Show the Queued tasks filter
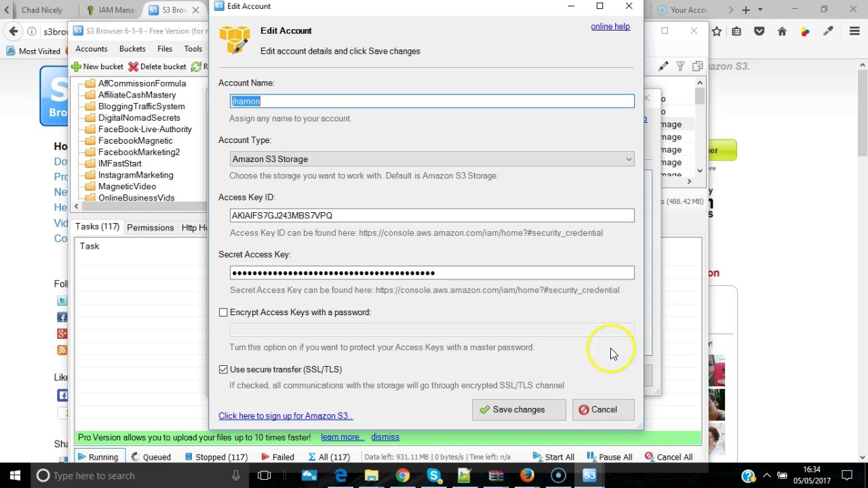Viewport: 868px width, 488px height. coord(151,457)
